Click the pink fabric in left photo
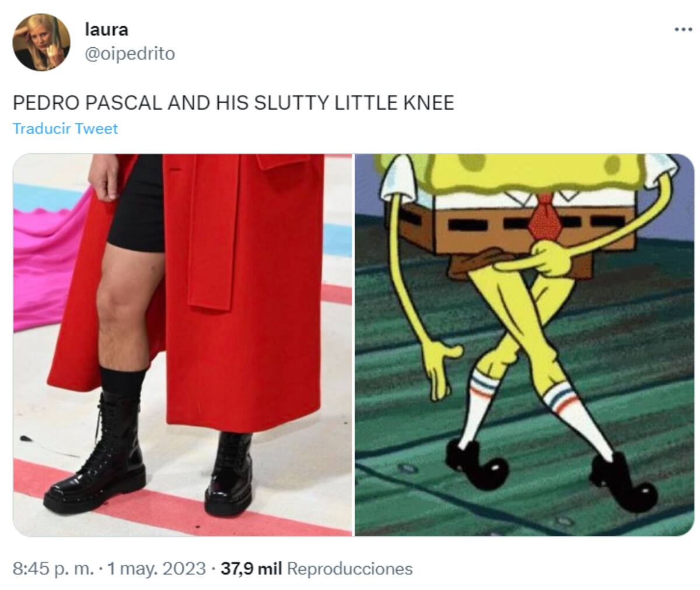 [48, 262]
